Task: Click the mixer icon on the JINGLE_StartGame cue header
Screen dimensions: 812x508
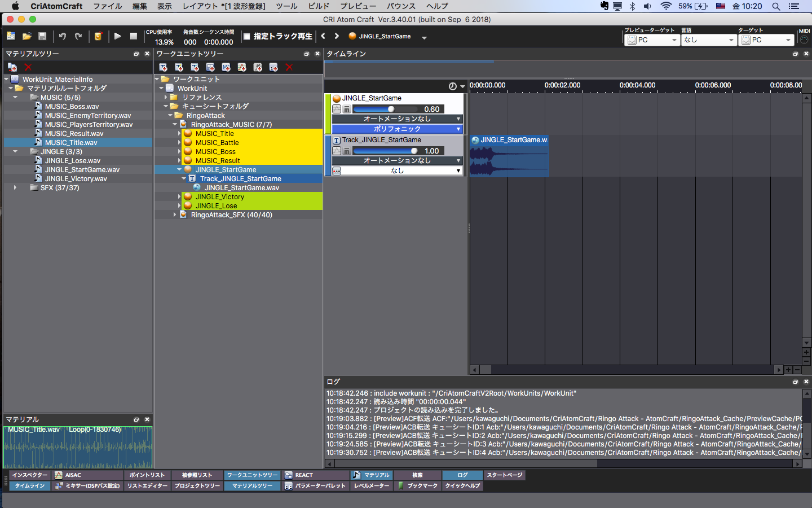Action: pyautogui.click(x=347, y=109)
